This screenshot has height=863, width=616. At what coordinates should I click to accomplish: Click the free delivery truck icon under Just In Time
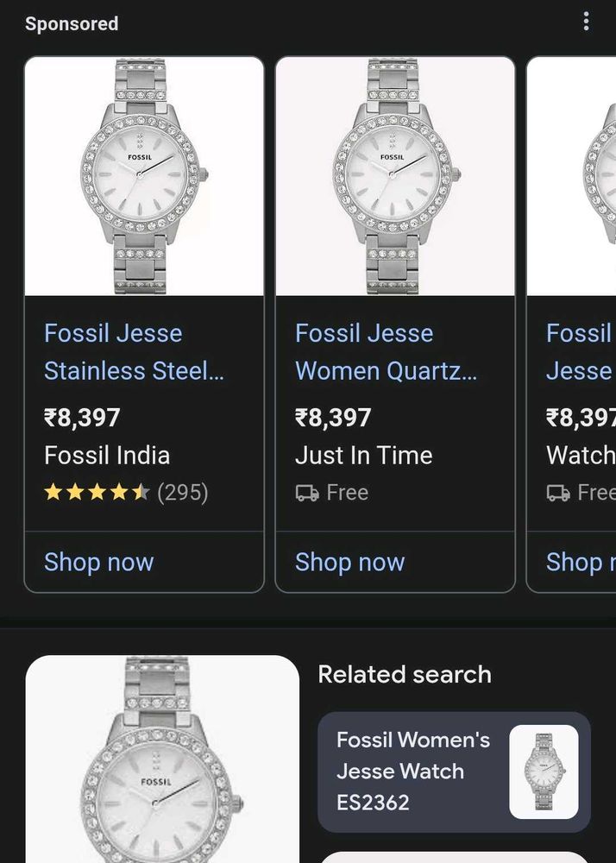point(307,493)
